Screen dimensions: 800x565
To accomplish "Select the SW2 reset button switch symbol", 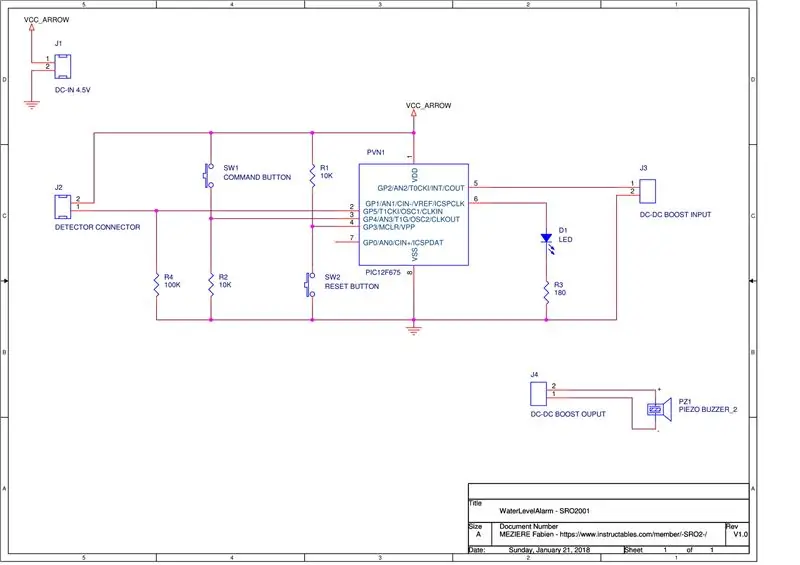I will point(310,285).
